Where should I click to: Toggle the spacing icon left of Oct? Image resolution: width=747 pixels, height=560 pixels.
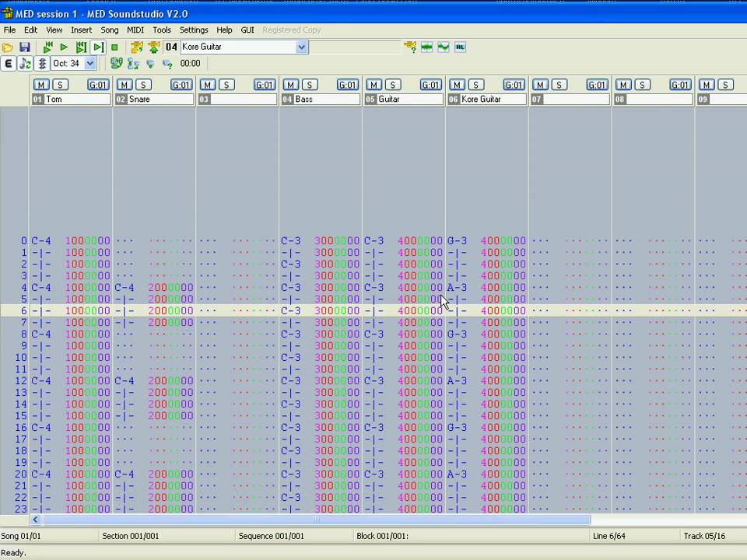point(42,63)
